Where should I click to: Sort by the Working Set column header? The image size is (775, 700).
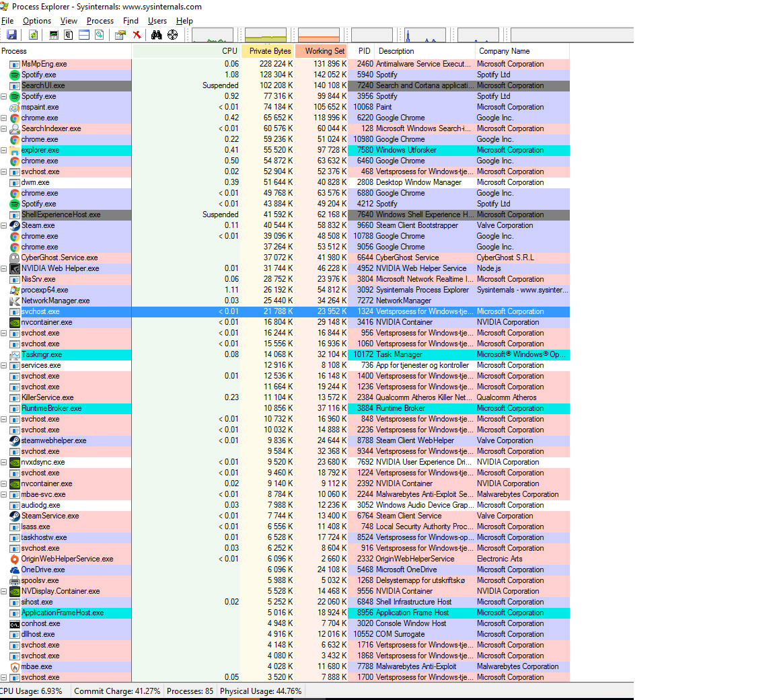click(x=322, y=51)
